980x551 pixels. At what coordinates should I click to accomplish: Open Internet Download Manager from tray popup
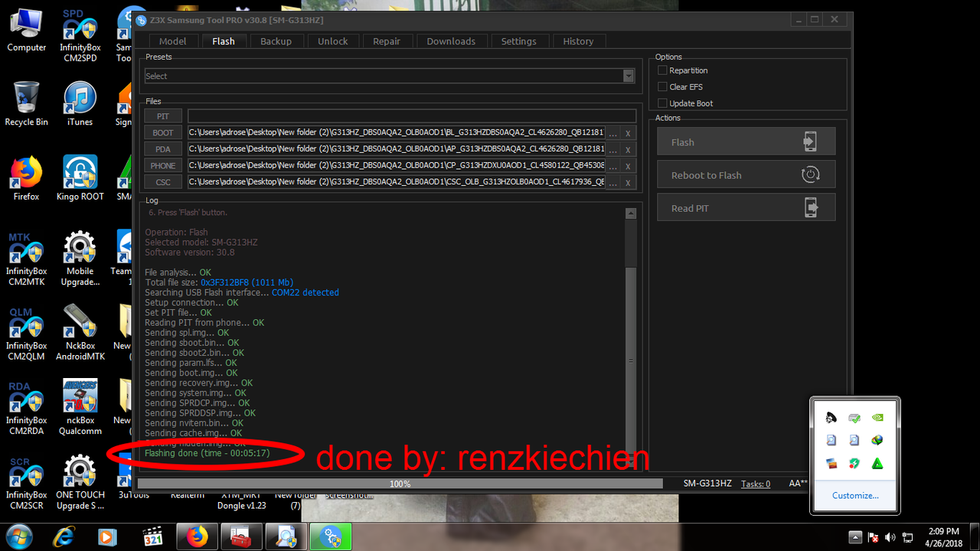(x=877, y=440)
